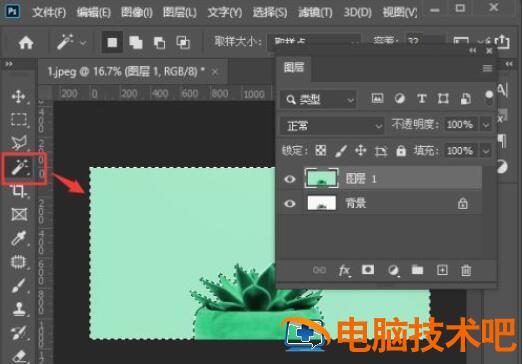Filter for smart object layers

coord(466,98)
